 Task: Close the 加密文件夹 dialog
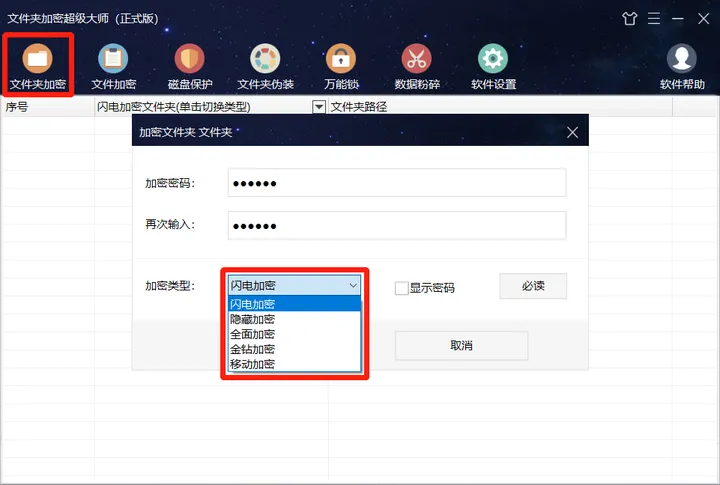572,132
